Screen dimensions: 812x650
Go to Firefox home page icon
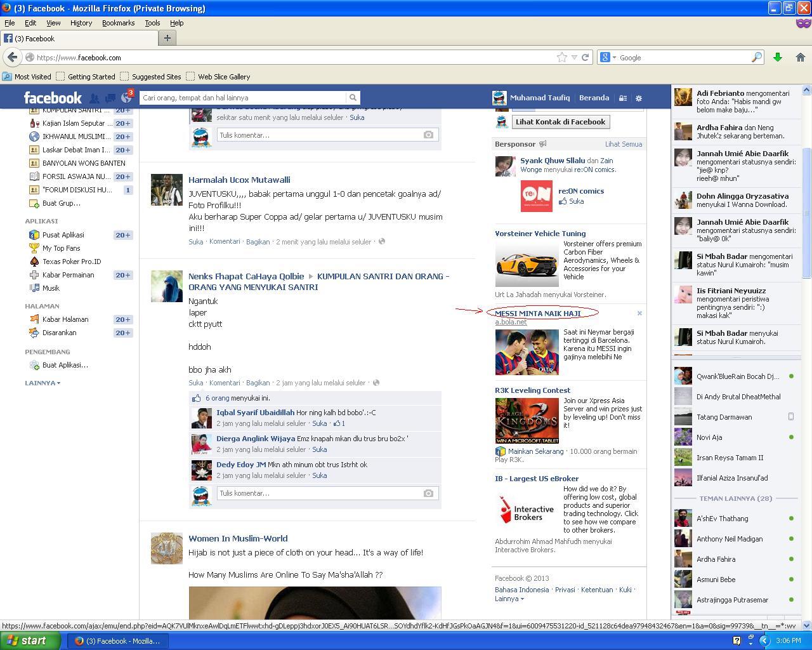800,57
